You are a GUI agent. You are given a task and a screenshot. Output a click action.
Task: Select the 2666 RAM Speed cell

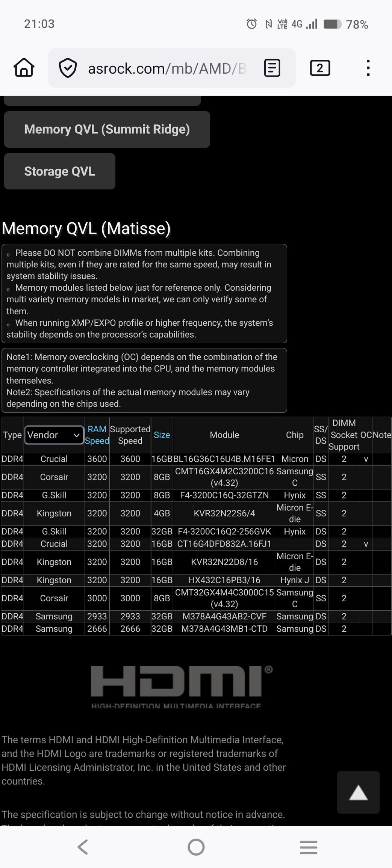click(x=97, y=629)
